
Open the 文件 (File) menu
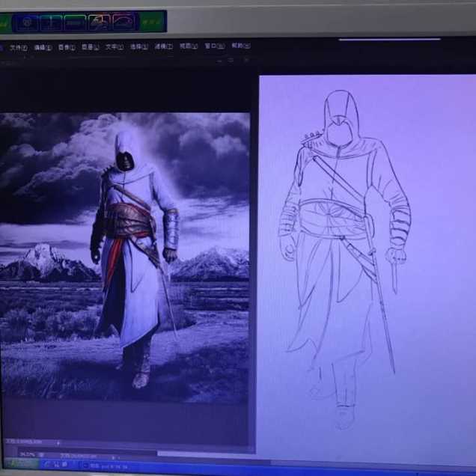(x=19, y=48)
